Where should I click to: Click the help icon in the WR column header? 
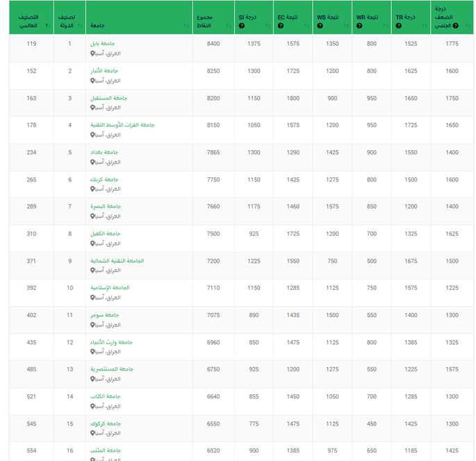(x=359, y=26)
